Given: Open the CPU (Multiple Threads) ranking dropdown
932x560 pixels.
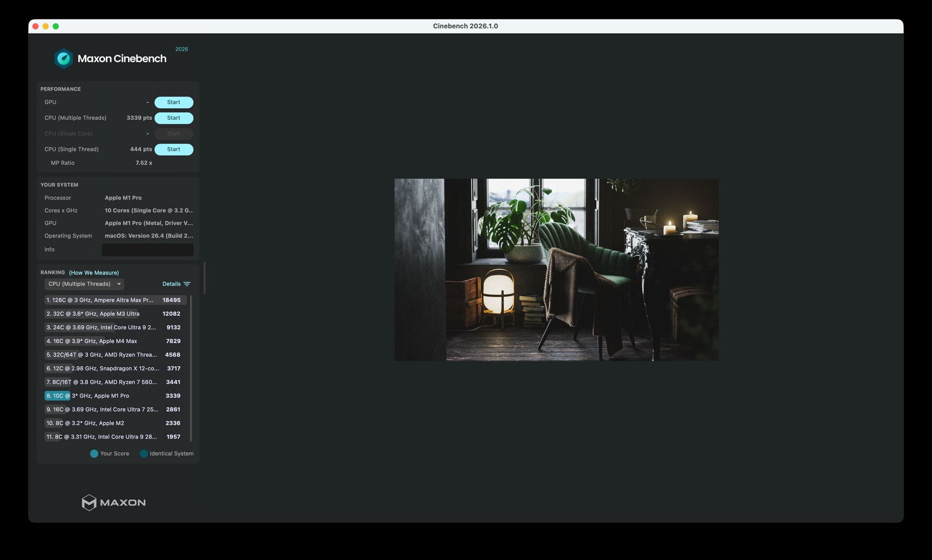Looking at the screenshot, I should (84, 284).
